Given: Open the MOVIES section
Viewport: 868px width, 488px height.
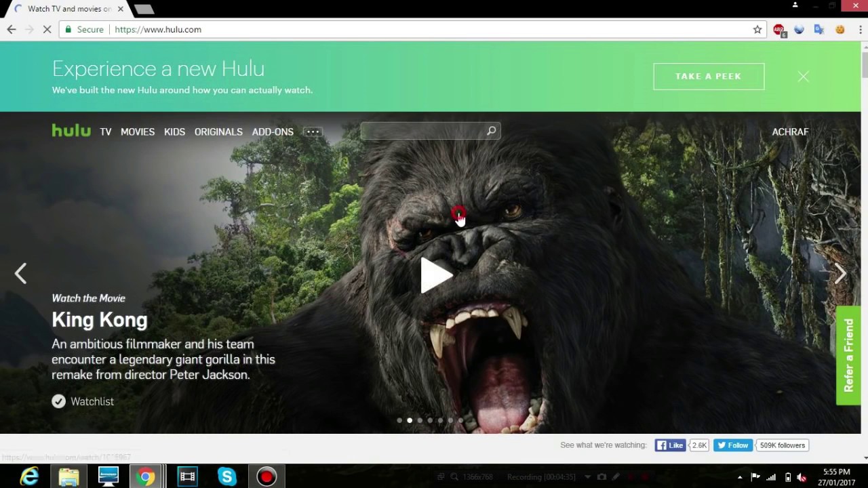Looking at the screenshot, I should (138, 131).
